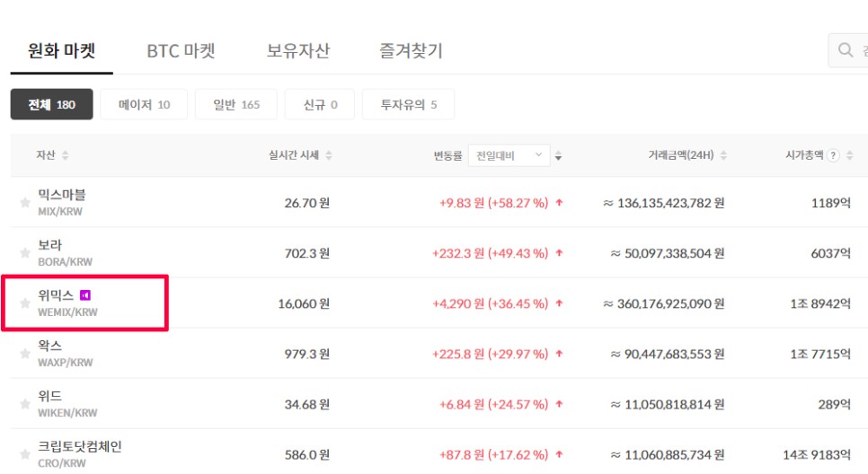Star the 크립토닷컴체인 CRO/KRW favorite icon

(25, 454)
